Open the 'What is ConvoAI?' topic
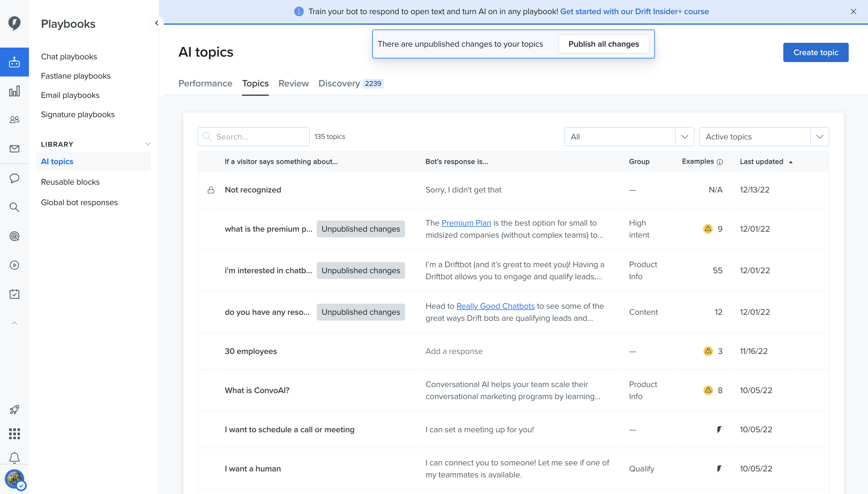The height and width of the screenshot is (494, 868). (x=257, y=390)
